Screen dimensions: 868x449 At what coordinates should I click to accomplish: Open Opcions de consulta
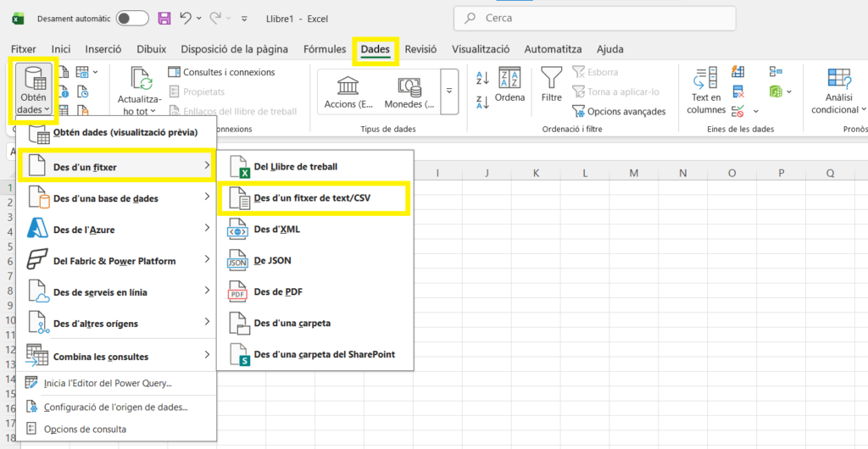pos(117,429)
